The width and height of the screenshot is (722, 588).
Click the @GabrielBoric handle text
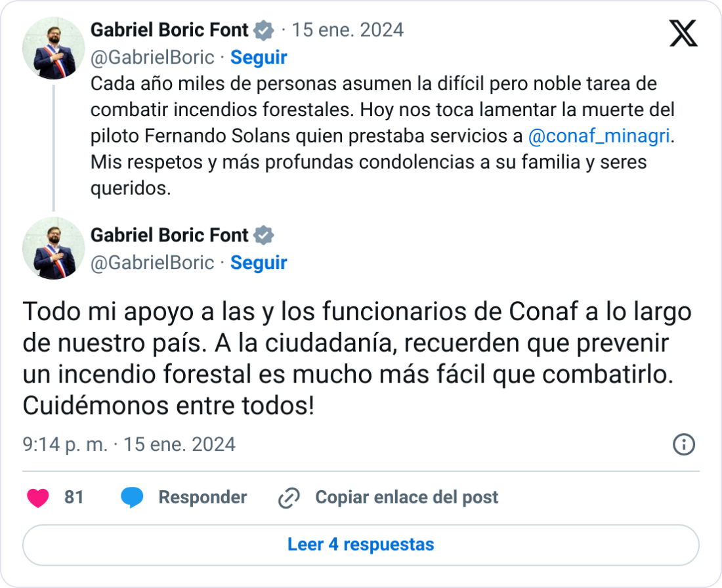point(152,58)
